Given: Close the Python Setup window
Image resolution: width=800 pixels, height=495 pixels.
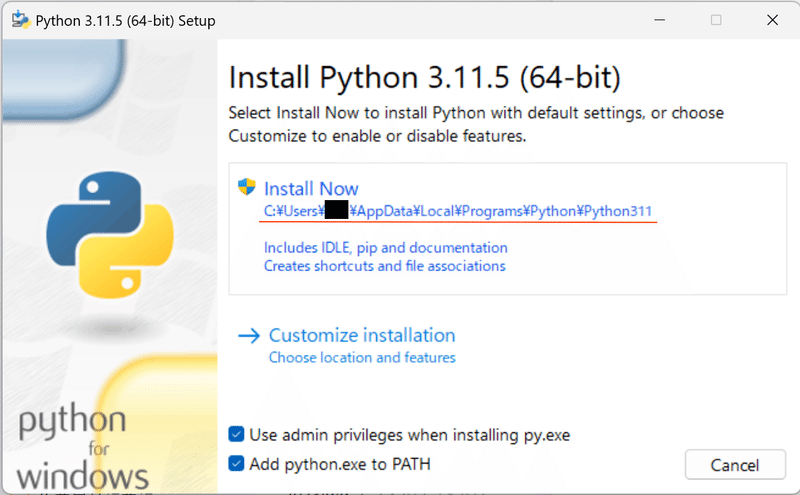Looking at the screenshot, I should coord(772,20).
